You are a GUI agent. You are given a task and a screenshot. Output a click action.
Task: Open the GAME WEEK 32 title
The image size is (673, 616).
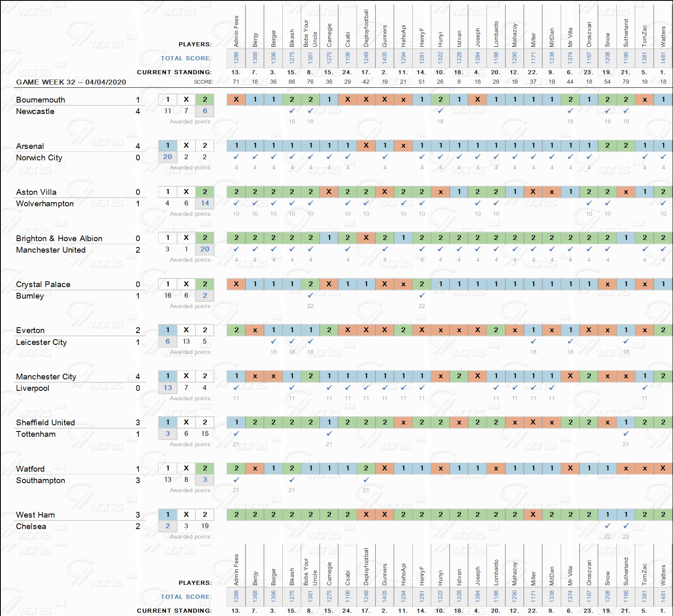click(x=71, y=82)
